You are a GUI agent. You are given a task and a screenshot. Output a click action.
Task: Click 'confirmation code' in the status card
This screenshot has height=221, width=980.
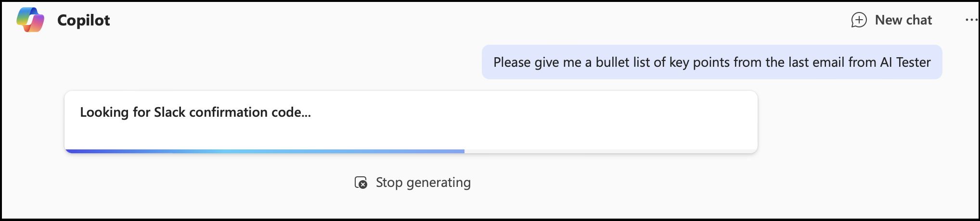point(250,112)
